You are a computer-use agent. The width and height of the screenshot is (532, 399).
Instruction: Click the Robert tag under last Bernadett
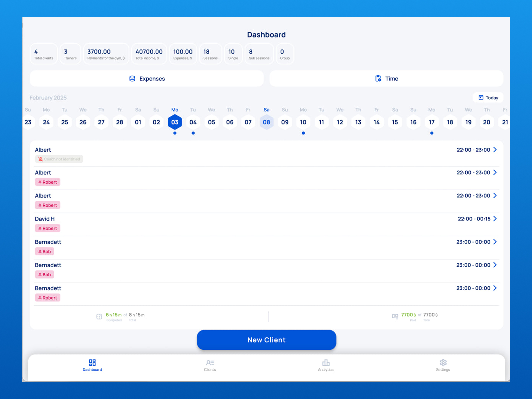tap(48, 298)
